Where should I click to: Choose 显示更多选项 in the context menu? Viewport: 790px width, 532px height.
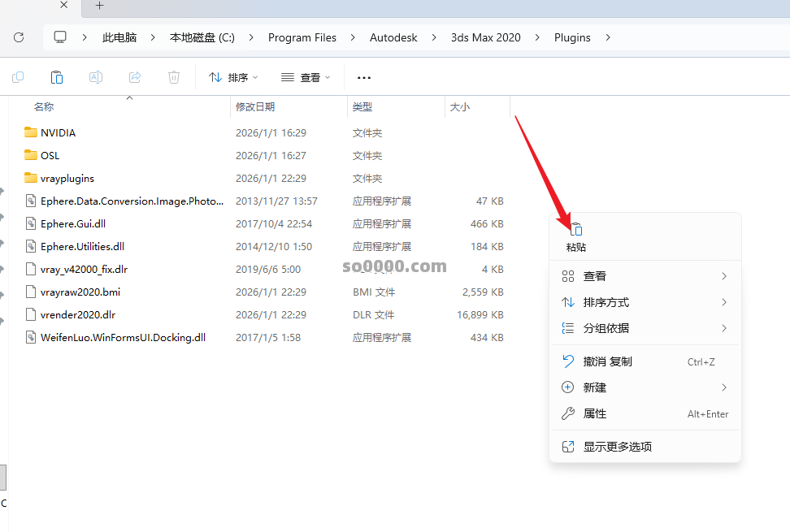(617, 446)
